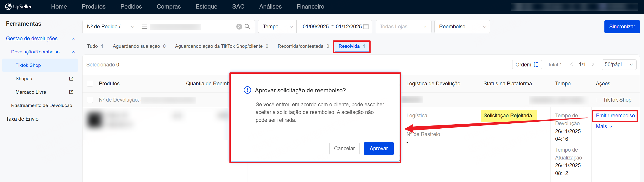The width and height of the screenshot is (644, 182).
Task: Open Shopee external link icon
Action: 71,79
